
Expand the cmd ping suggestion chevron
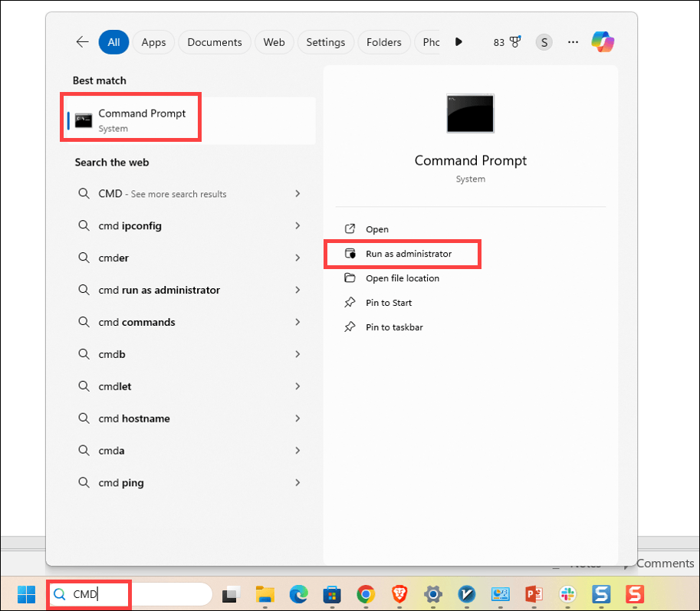click(297, 483)
